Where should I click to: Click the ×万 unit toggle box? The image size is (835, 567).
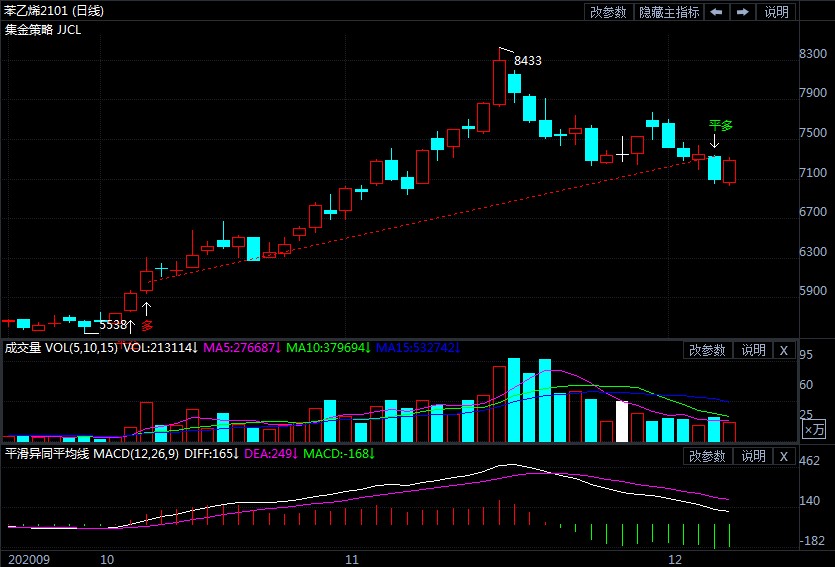point(814,429)
